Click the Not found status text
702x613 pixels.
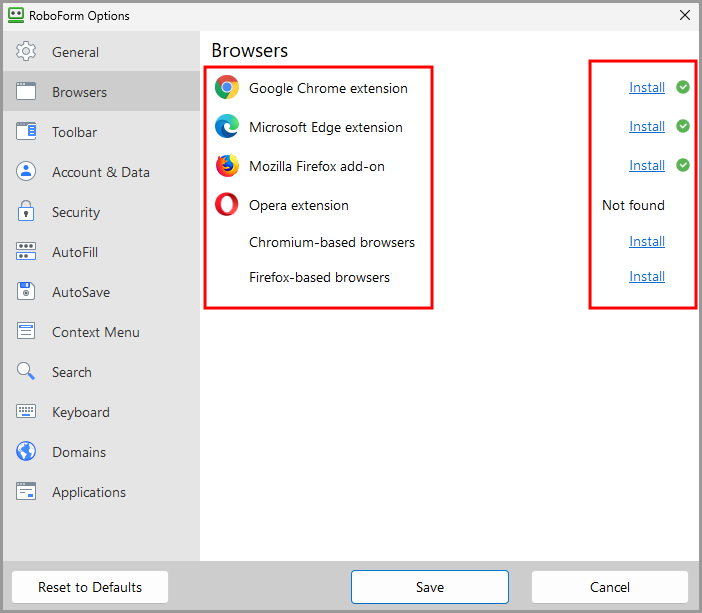coord(633,205)
